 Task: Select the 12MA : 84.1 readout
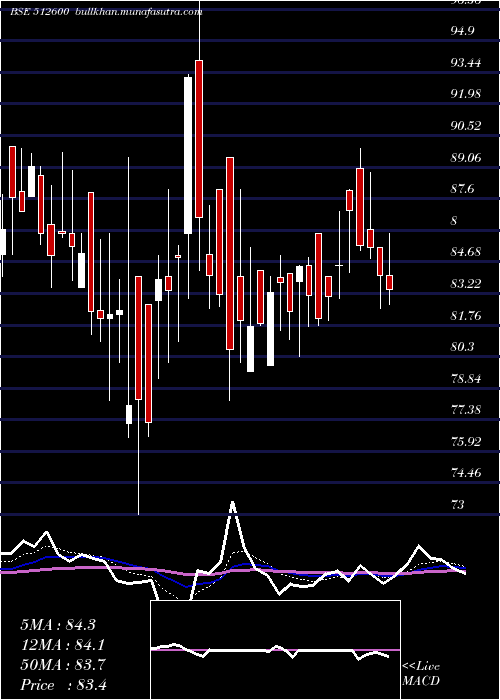click(x=61, y=645)
